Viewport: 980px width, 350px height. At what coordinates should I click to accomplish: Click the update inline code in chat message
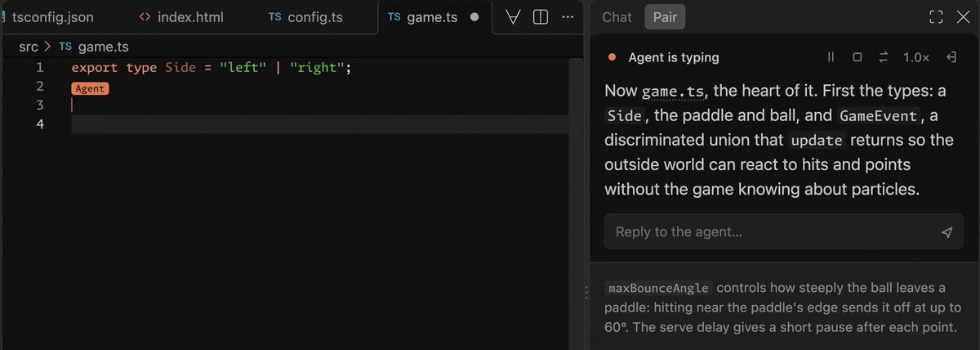coord(817,141)
